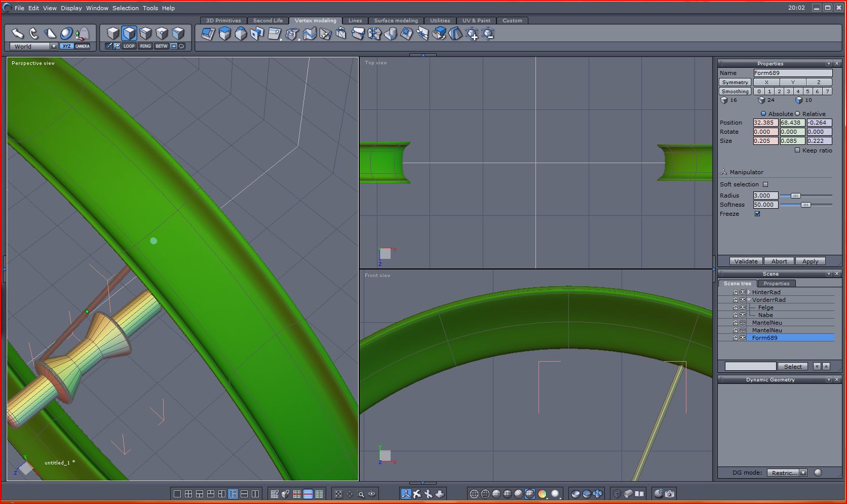Image resolution: width=847 pixels, height=504 pixels.
Task: Select the arrow selection tool
Action: [x=18, y=33]
